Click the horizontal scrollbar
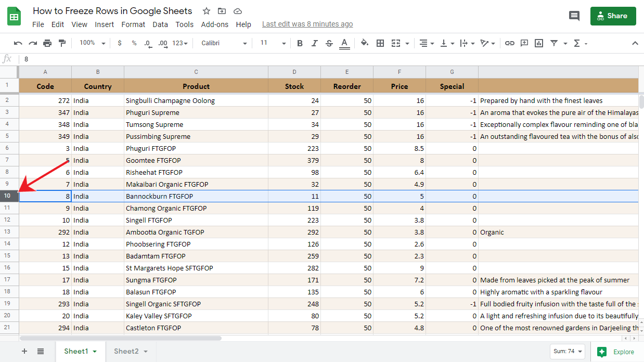The image size is (644, 362). click(121, 338)
